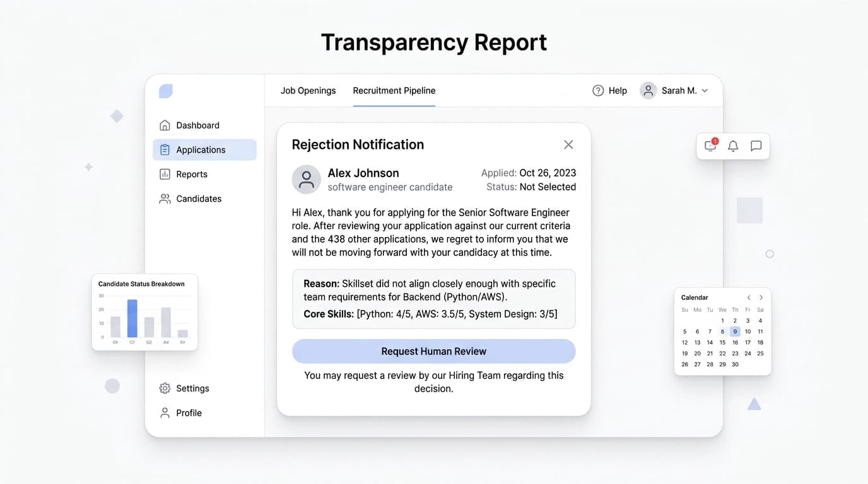Select day 9 on the calendar
The image size is (868, 484).
point(734,331)
